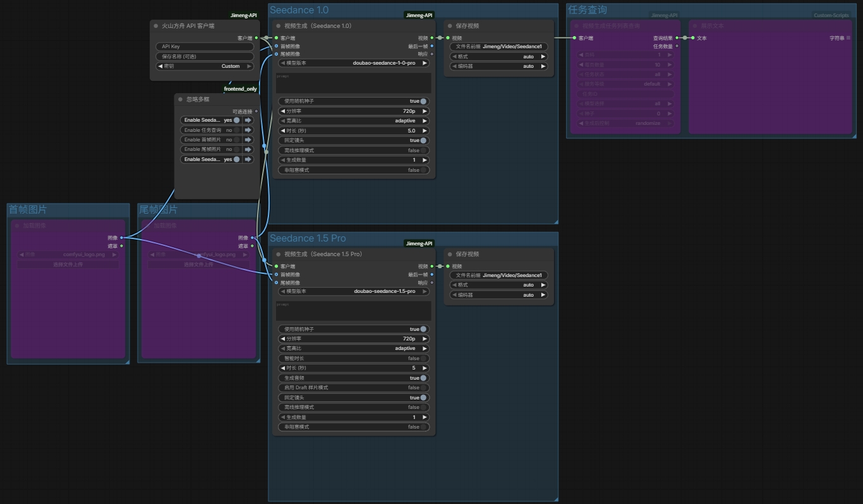Viewport: 863px width, 504px height.
Task: Click 文件名前缀 field in the Seedance 1.5 Pro 保存视频 node
Action: point(499,275)
